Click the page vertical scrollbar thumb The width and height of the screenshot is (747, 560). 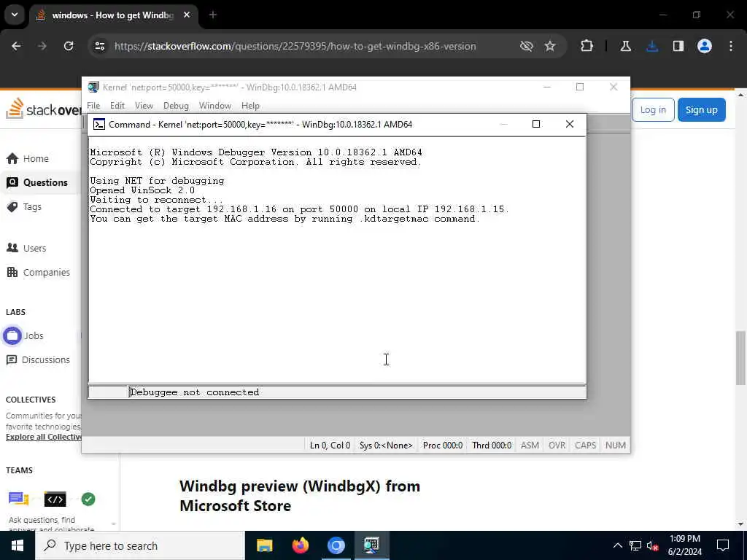click(x=740, y=357)
